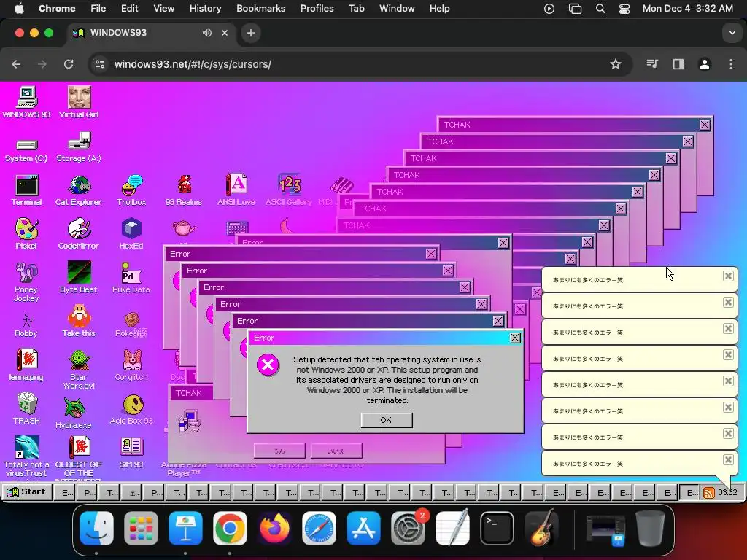747x560 pixels.
Task: Open the Trollbox chat icon
Action: (x=131, y=190)
